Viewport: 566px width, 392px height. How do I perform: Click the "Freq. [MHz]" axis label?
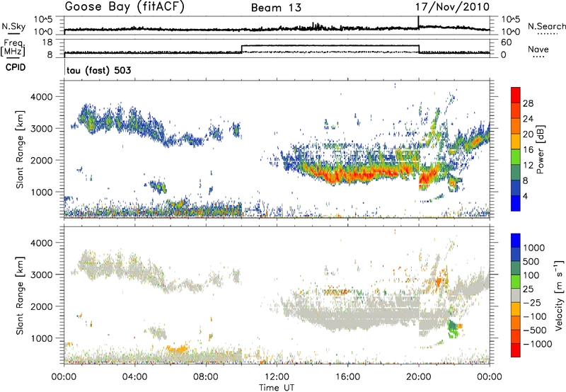pos(13,48)
